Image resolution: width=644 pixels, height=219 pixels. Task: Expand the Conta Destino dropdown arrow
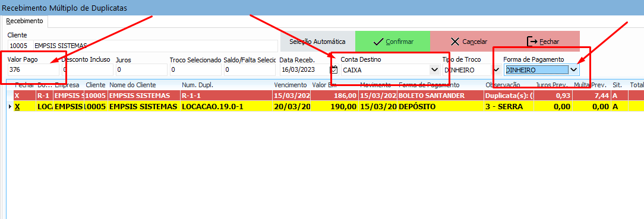click(434, 69)
